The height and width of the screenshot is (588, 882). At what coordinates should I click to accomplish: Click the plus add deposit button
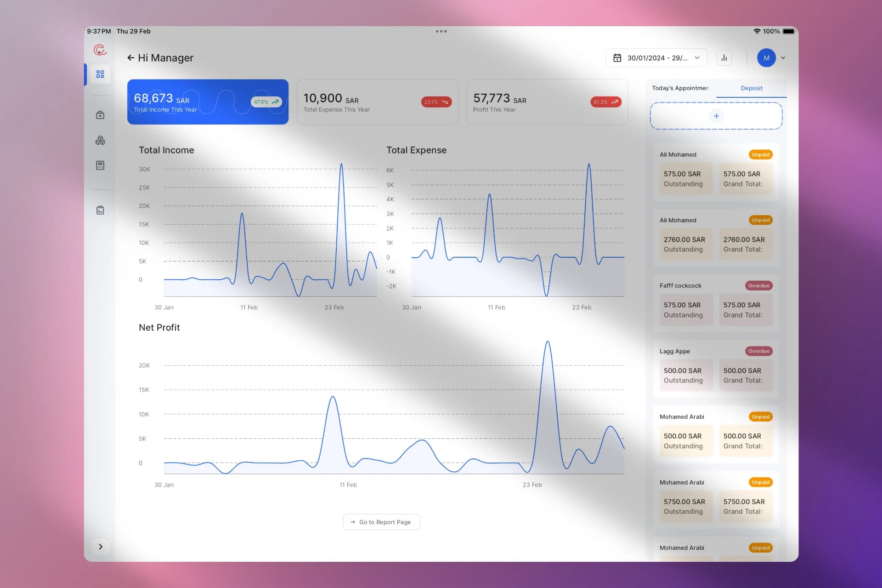716,116
